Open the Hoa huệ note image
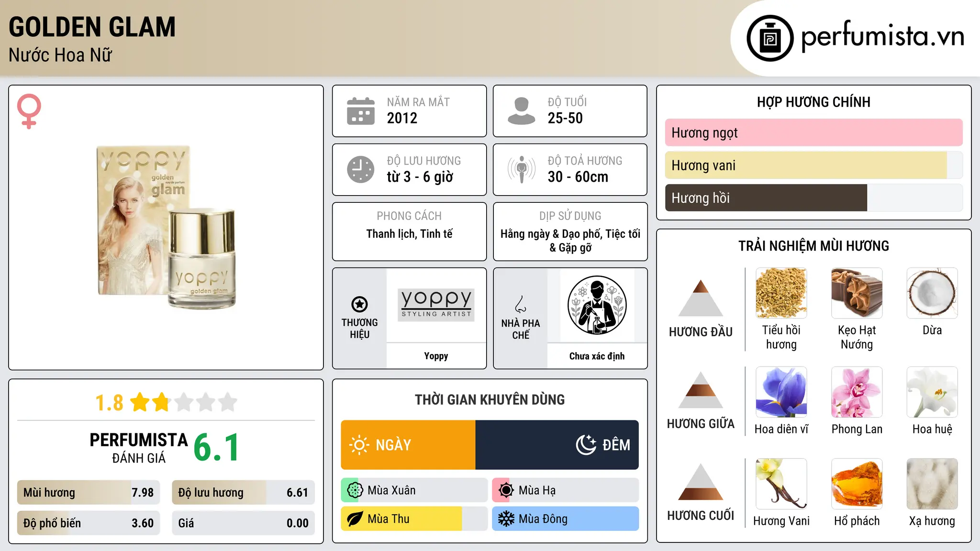This screenshot has width=980, height=551. point(932,392)
